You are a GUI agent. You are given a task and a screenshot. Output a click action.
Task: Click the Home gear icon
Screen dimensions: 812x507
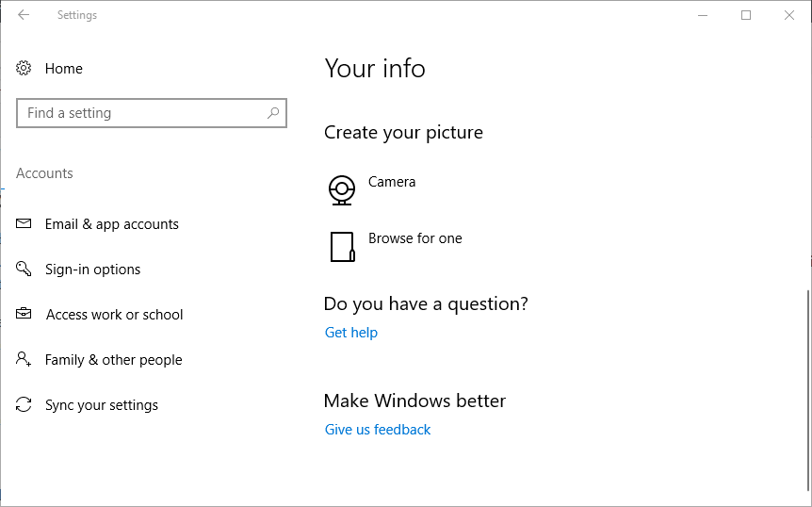[x=24, y=69]
